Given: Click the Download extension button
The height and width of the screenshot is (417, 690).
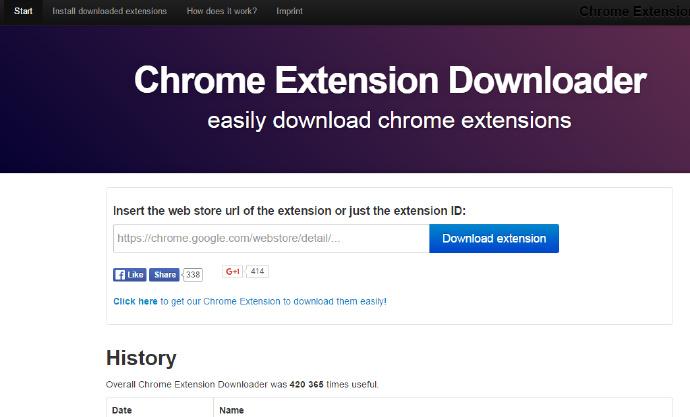Looking at the screenshot, I should (494, 238).
